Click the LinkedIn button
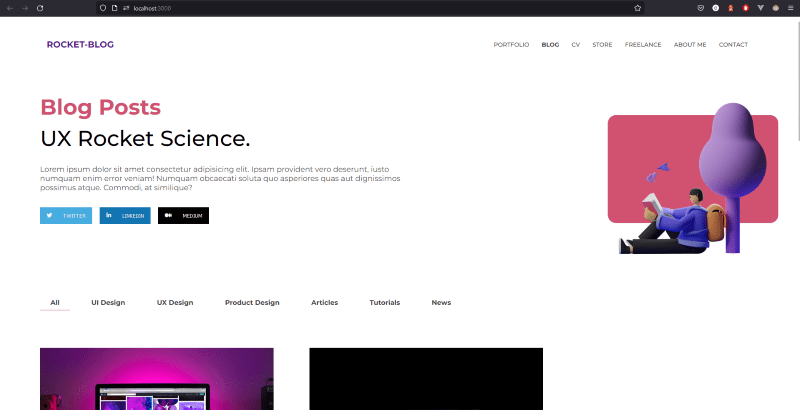The width and height of the screenshot is (800, 410). pyautogui.click(x=125, y=215)
